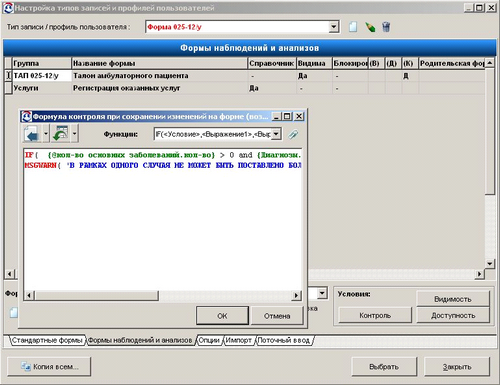Click the MSGWARN line in the formula
This screenshot has width=500, height=385.
163,165
